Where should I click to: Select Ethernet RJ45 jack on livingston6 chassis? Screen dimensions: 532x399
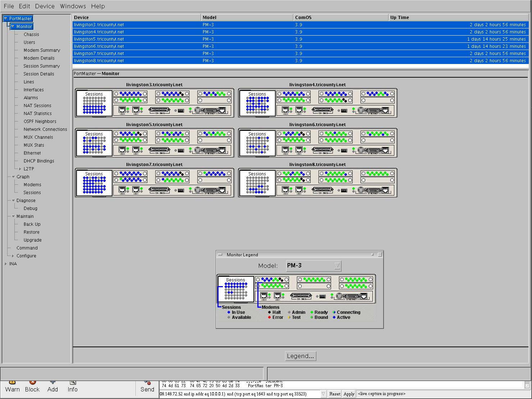tap(386, 150)
